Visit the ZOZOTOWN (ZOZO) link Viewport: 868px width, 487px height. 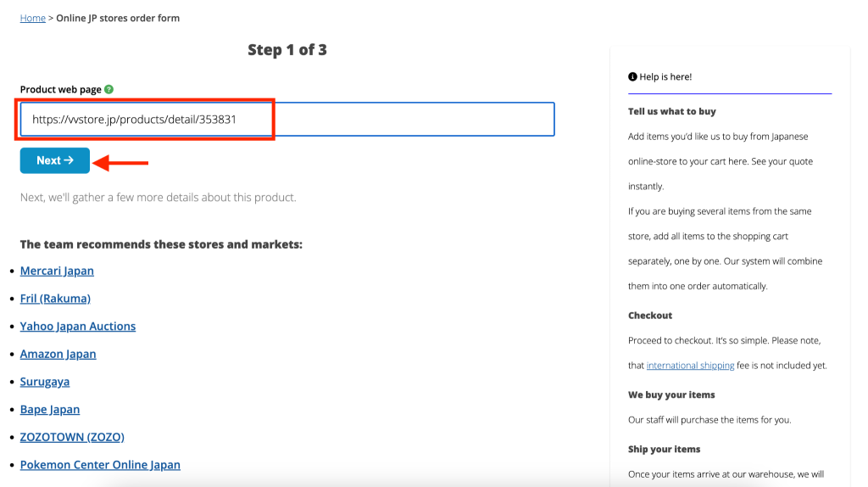point(72,437)
